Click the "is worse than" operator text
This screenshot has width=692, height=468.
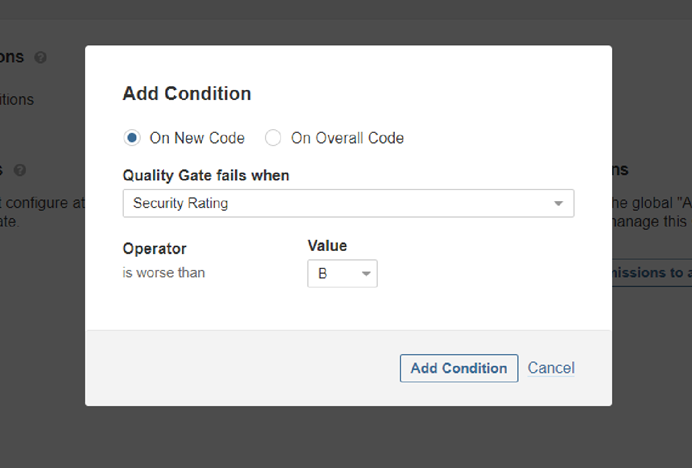pos(164,273)
